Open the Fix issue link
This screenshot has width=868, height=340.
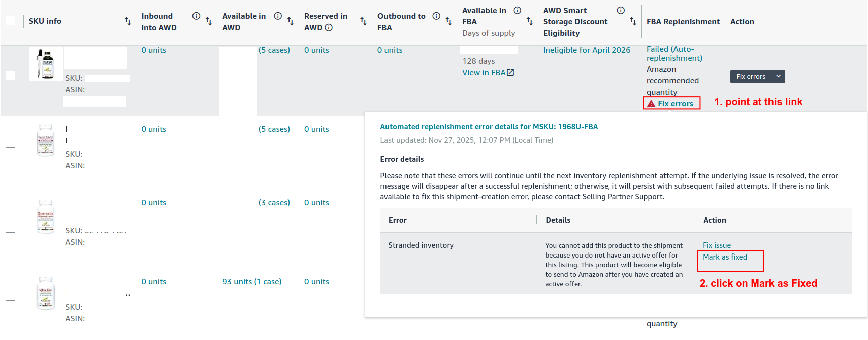[716, 245]
